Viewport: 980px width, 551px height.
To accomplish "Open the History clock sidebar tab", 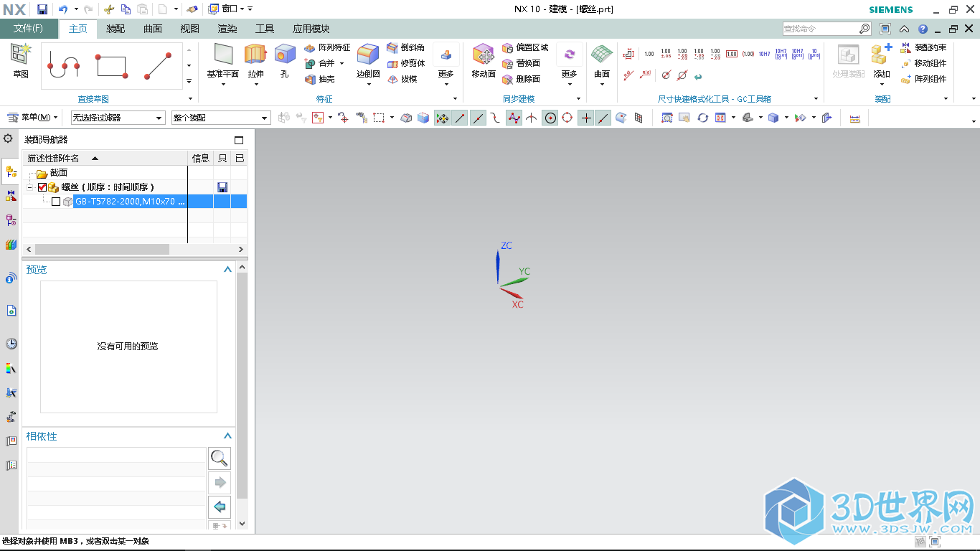I will [11, 344].
